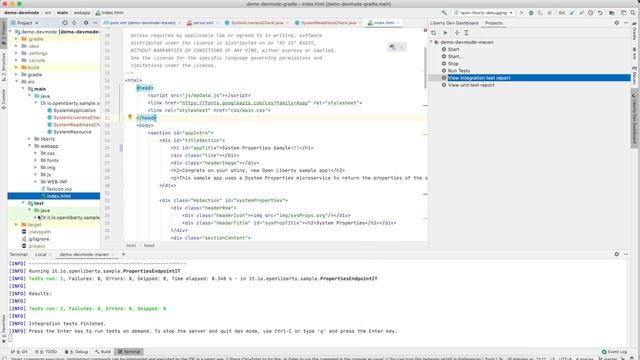Collapse the demo-devmode-maven dashboard node
This screenshot has width=640, height=360.
pyautogui.click(x=431, y=42)
